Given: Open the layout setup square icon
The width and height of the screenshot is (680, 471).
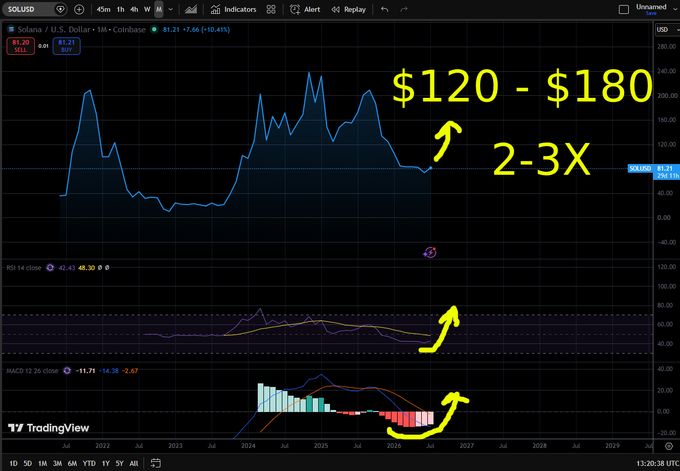Looking at the screenshot, I should tap(624, 9).
